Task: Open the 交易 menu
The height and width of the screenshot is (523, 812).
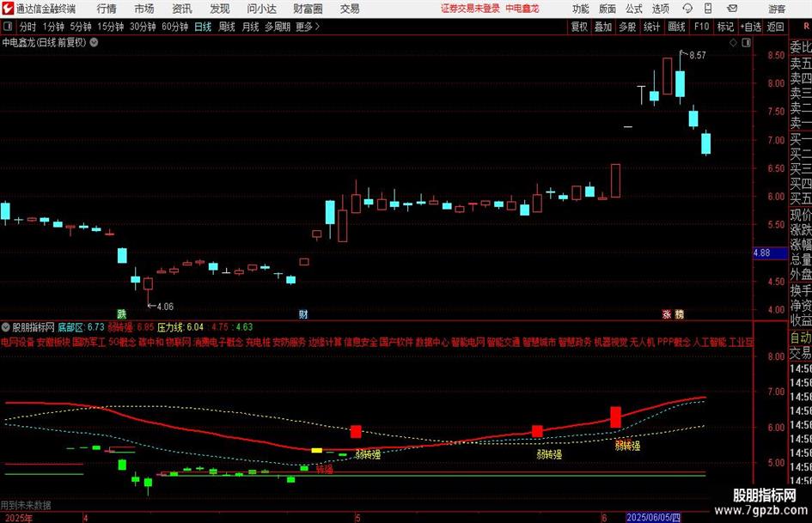Action: click(x=350, y=9)
